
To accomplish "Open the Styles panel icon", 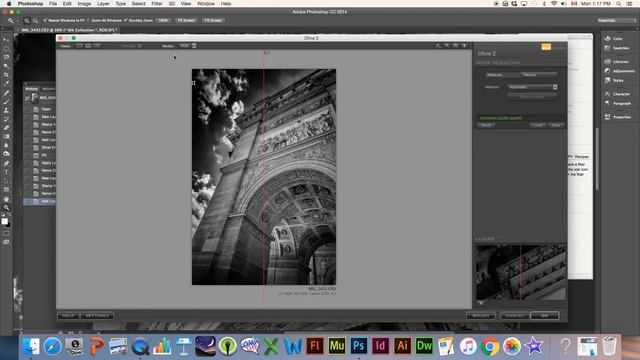I will [x=607, y=80].
